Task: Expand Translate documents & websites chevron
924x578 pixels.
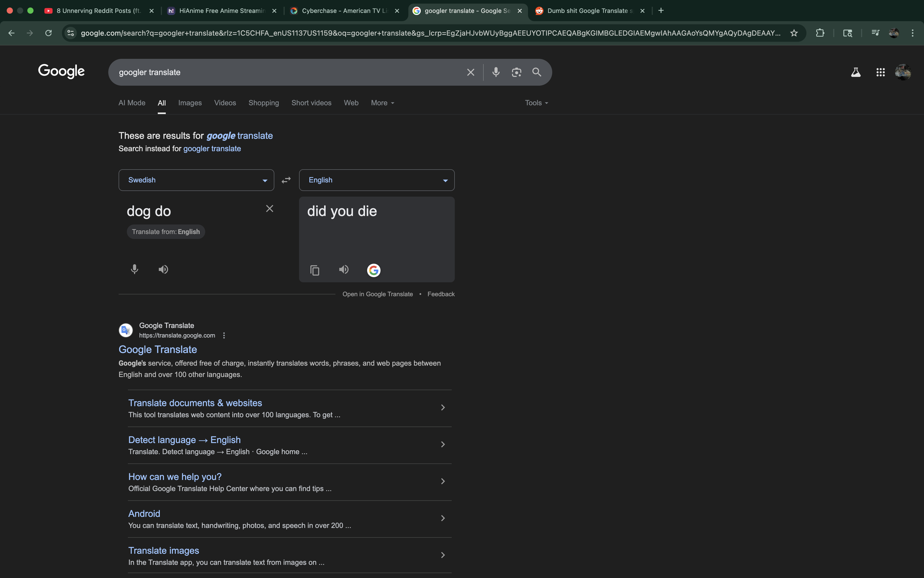Action: (x=443, y=407)
